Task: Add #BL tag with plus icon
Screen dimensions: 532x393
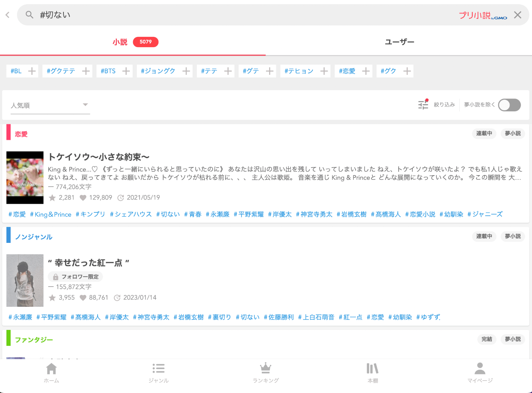Action: (32, 71)
